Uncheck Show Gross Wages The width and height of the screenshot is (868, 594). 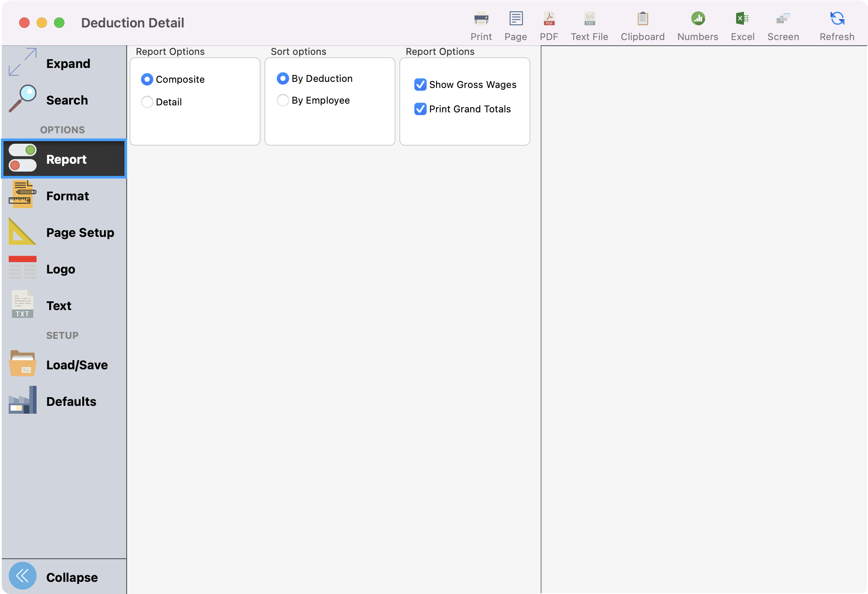click(x=420, y=85)
